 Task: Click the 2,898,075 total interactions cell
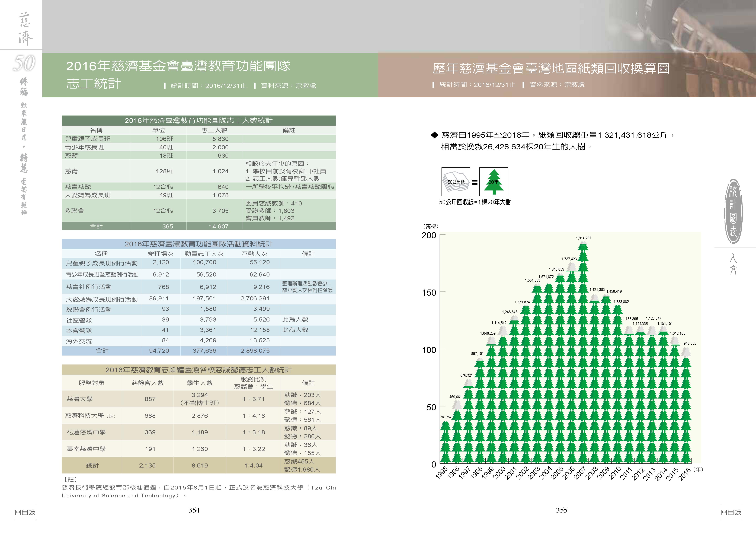point(255,351)
